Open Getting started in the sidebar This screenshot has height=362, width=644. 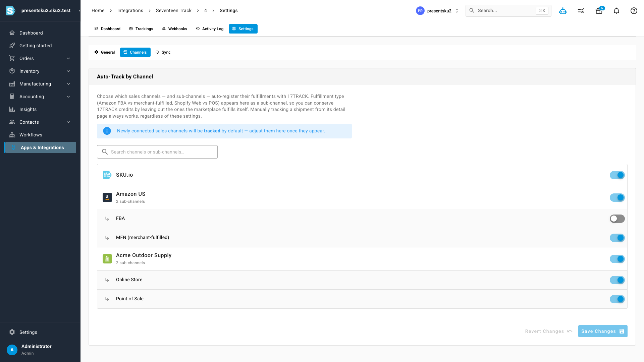40,46
